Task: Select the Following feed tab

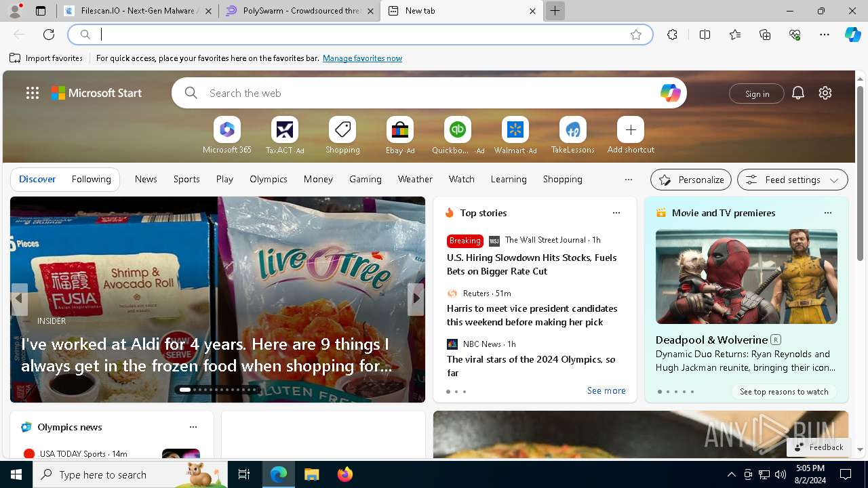Action: pos(92,179)
